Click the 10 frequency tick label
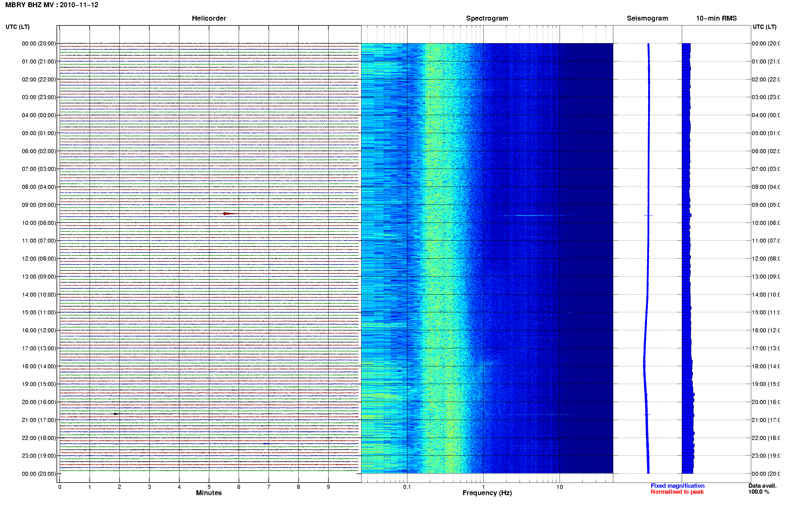Screen dimensions: 812x508 click(x=560, y=487)
